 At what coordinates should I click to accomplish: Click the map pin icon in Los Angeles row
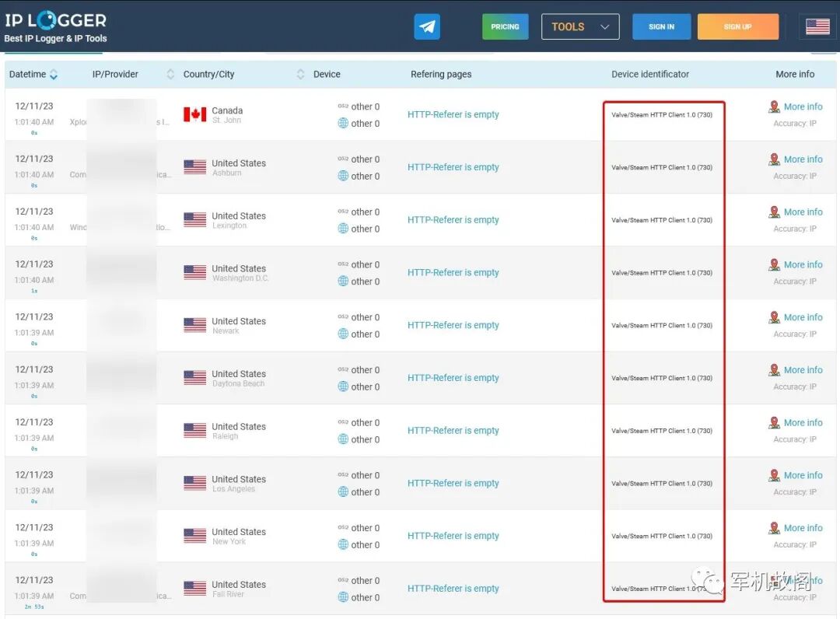(x=774, y=475)
